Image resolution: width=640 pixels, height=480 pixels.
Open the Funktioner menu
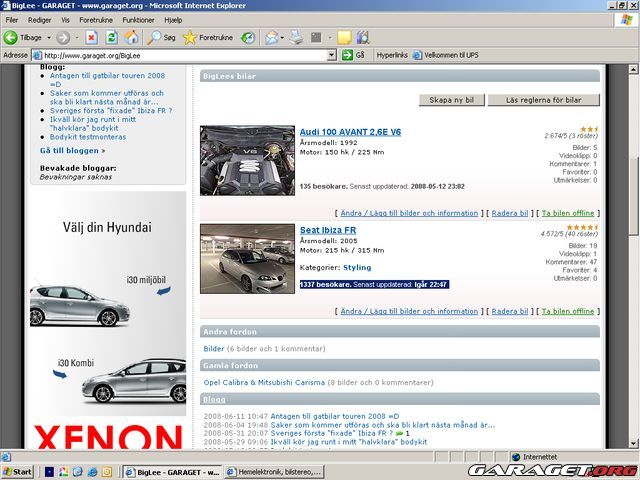pos(138,19)
